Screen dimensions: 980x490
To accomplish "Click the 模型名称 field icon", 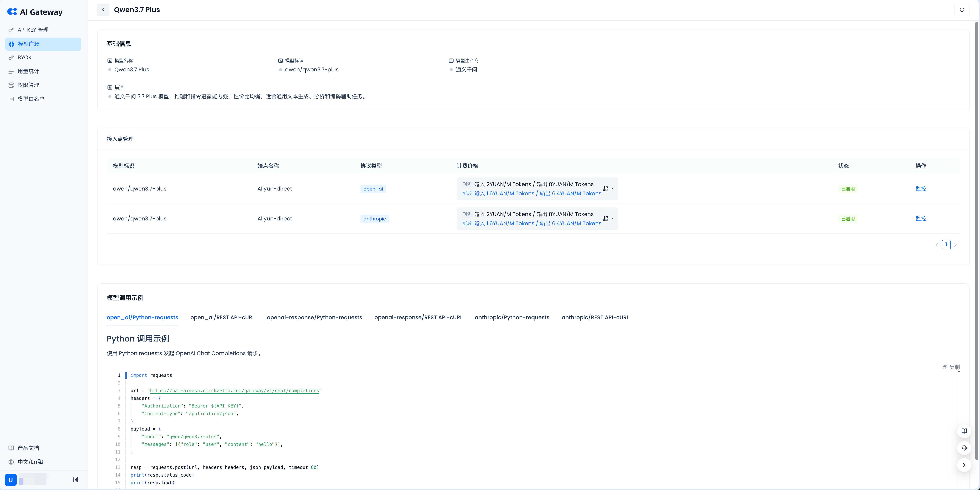I will [110, 60].
